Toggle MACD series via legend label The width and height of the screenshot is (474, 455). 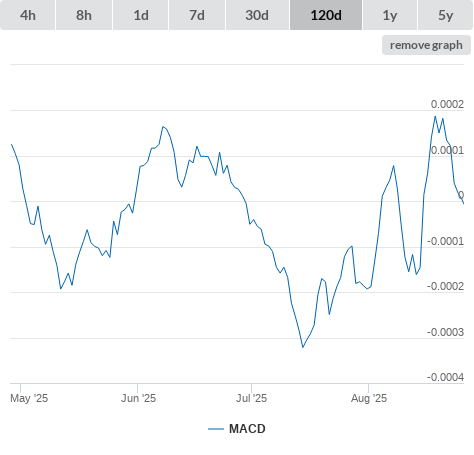247,429
